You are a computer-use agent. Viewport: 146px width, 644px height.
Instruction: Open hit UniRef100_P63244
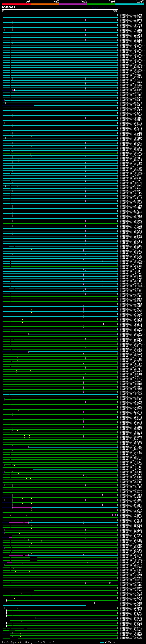pyautogui.click(x=131, y=67)
